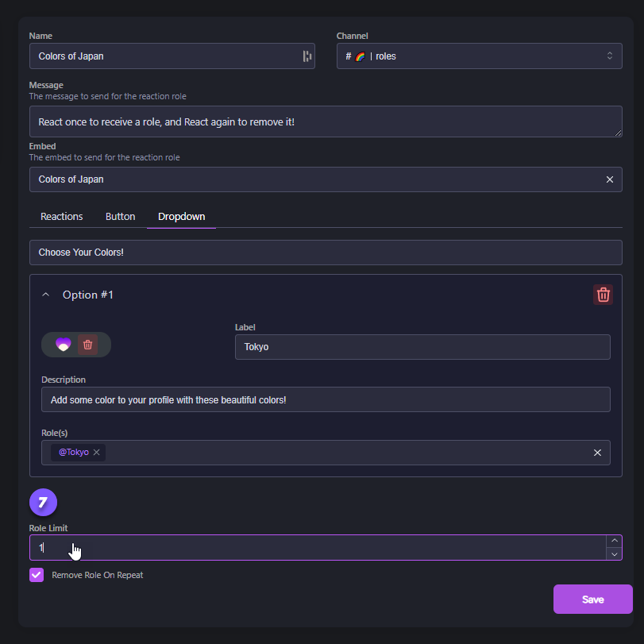Viewport: 644px width, 644px height.
Task: Remove the emoji using small trash icon
Action: tap(88, 345)
